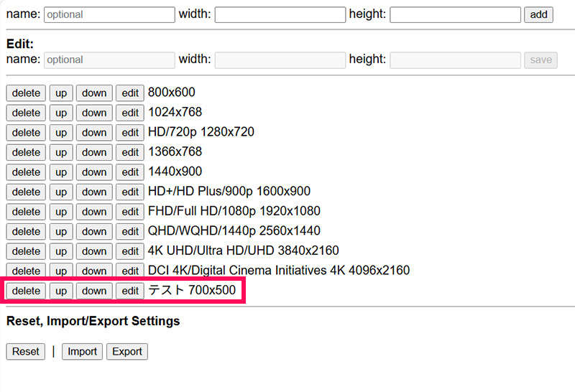Screen dimensions: 575x392
Task: Edit the 1440x900 entry
Action: [x=130, y=172]
